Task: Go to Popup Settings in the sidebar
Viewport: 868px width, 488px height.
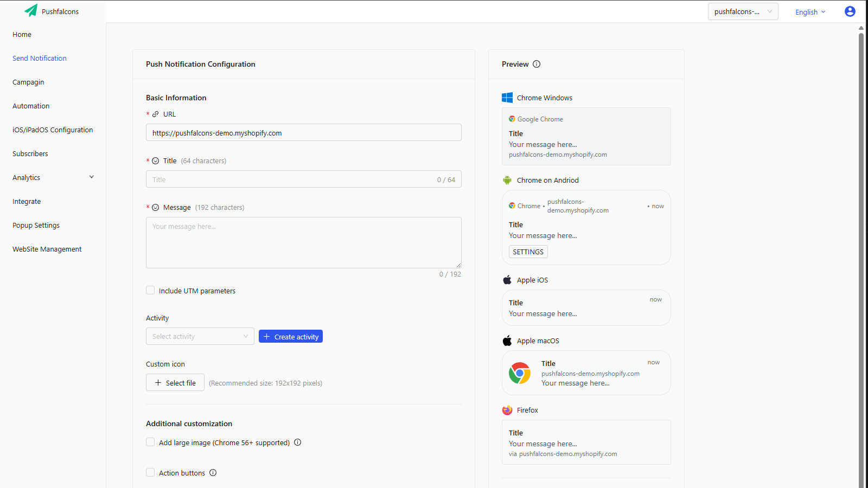Action: coord(36,225)
